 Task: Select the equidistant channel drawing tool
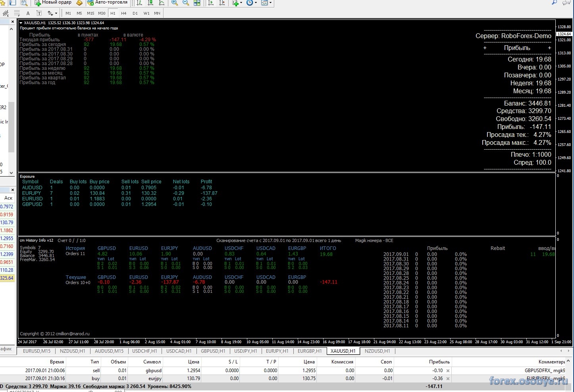pyautogui.click(x=6, y=13)
